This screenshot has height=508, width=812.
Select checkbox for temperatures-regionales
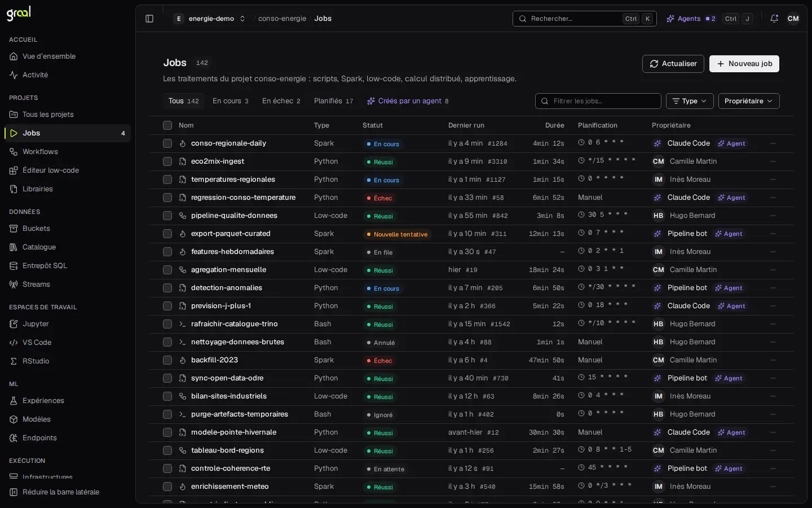167,179
